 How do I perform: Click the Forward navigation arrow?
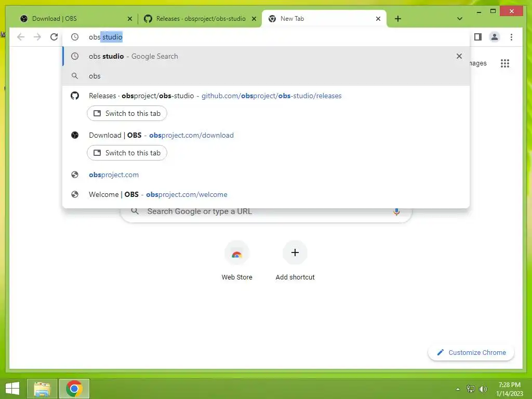click(37, 37)
